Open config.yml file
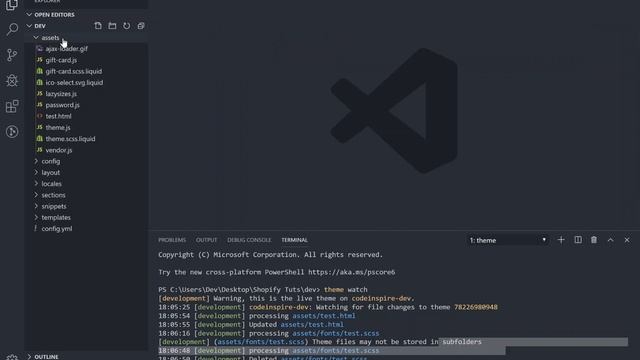This screenshot has height=360, width=640. [57, 229]
